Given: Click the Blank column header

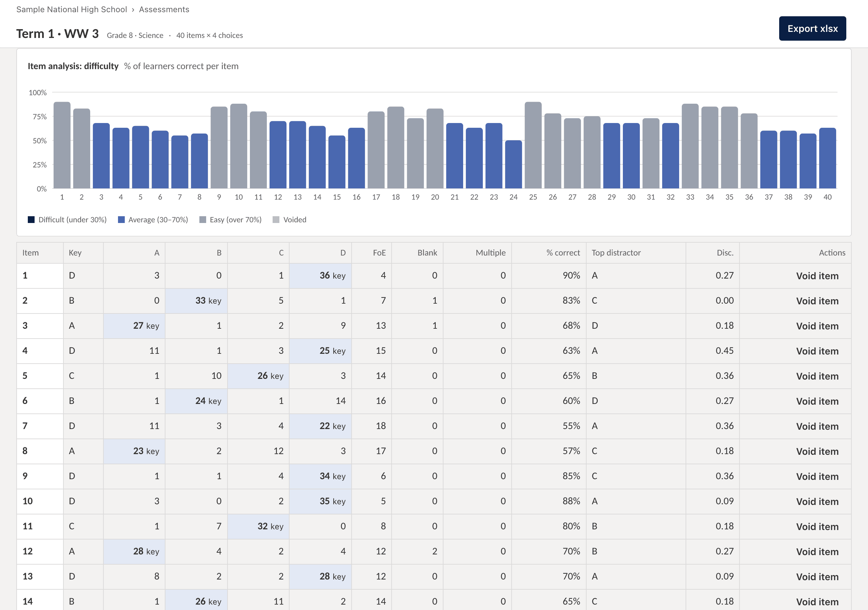Looking at the screenshot, I should (x=417, y=253).
